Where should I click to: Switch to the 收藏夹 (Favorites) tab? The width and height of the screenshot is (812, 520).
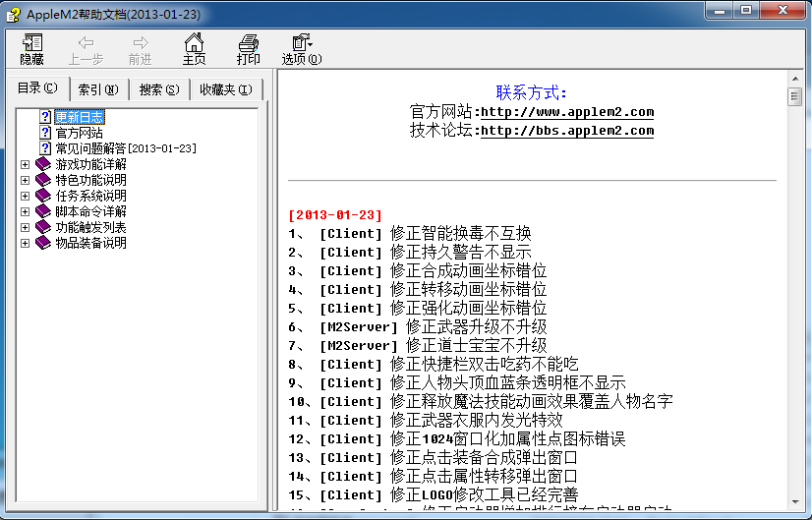pyautogui.click(x=225, y=89)
